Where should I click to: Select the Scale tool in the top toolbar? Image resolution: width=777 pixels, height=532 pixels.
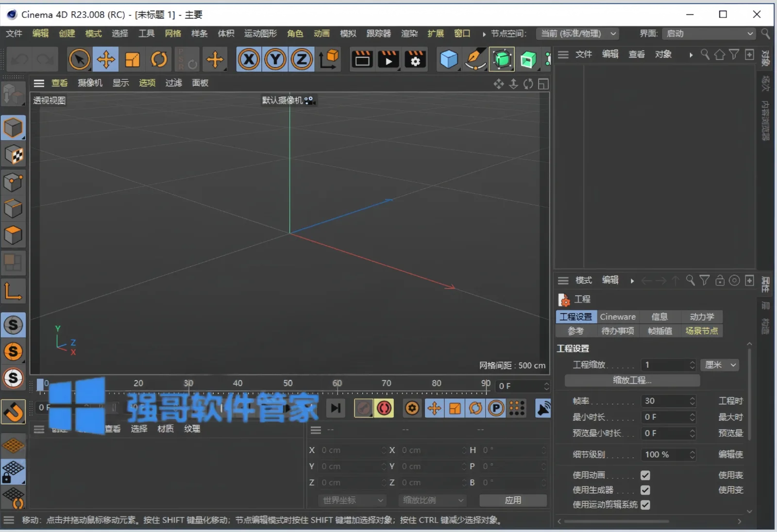pos(133,60)
